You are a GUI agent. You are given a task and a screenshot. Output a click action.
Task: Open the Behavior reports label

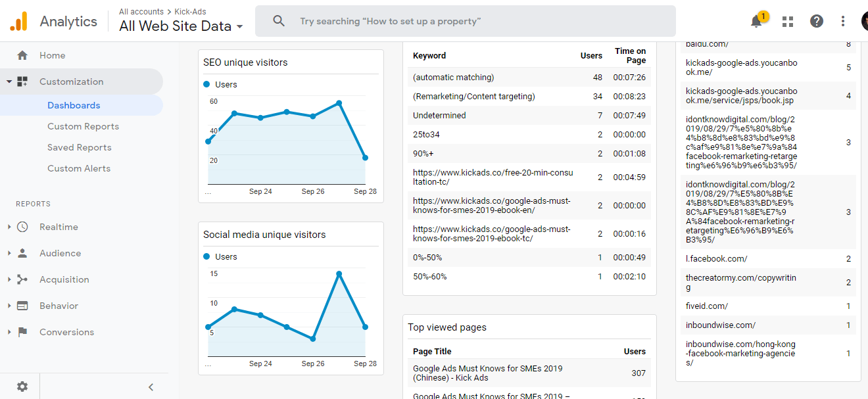pos(59,306)
